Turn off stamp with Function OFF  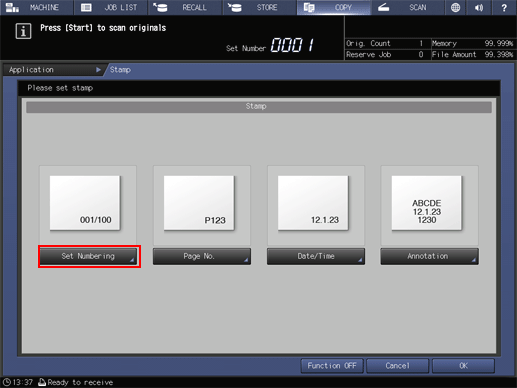(x=332, y=366)
